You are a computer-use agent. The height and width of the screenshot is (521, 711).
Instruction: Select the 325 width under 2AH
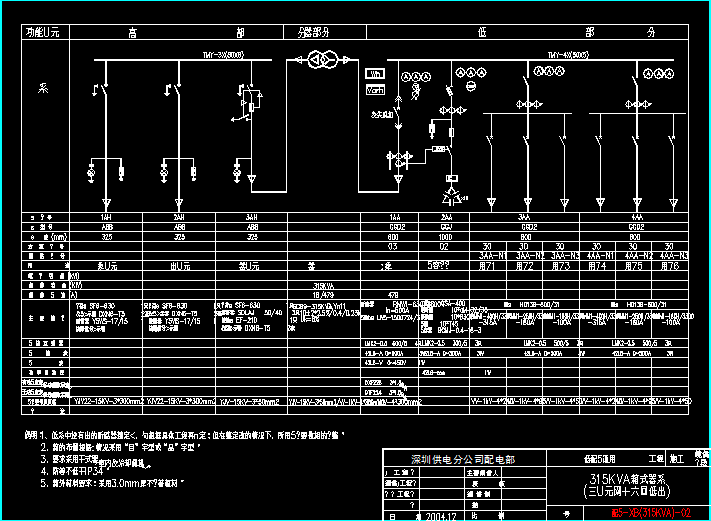click(179, 237)
